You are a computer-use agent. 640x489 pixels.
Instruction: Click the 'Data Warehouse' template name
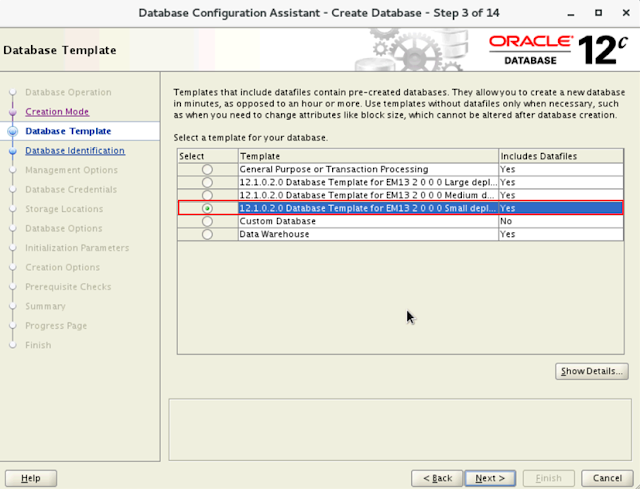tap(274, 234)
